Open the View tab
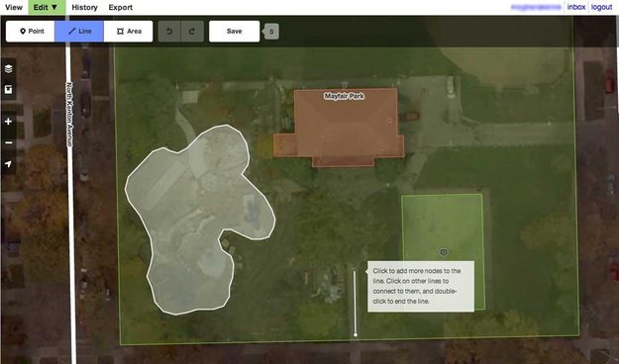This screenshot has height=364, width=619. tap(14, 7)
